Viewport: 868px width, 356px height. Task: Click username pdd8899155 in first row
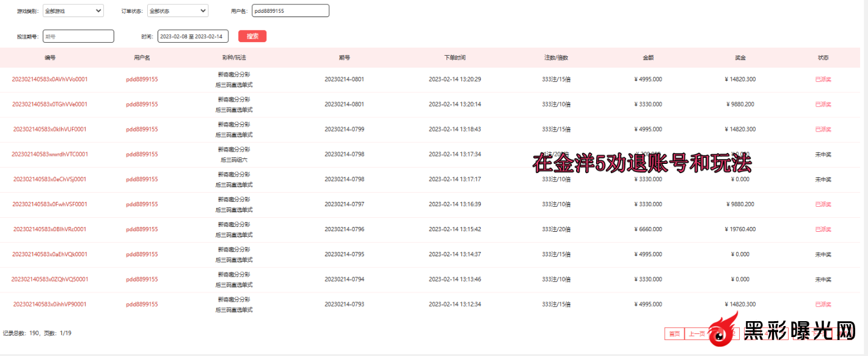142,79
